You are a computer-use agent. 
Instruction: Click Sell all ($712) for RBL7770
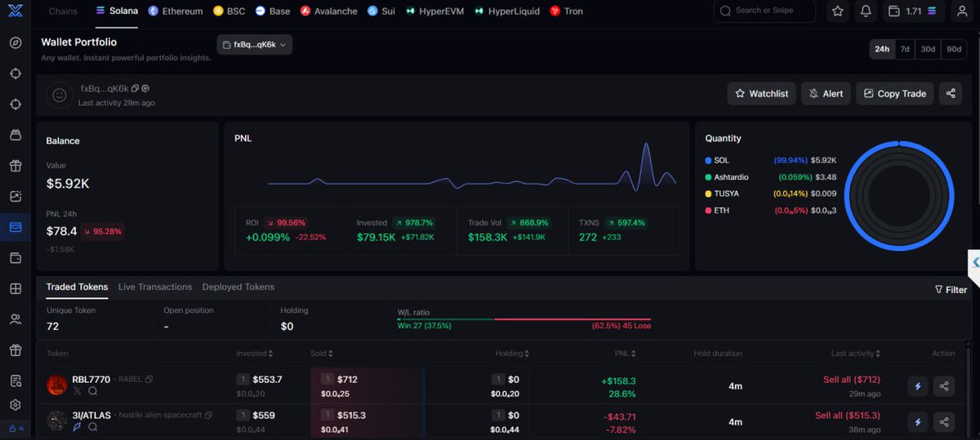(x=851, y=380)
